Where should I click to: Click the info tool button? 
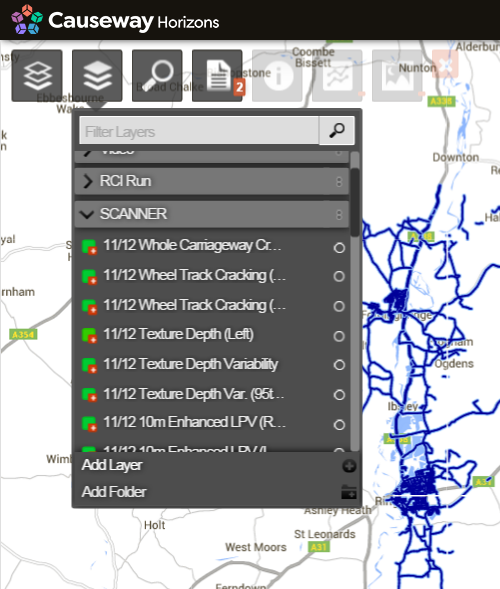277,76
